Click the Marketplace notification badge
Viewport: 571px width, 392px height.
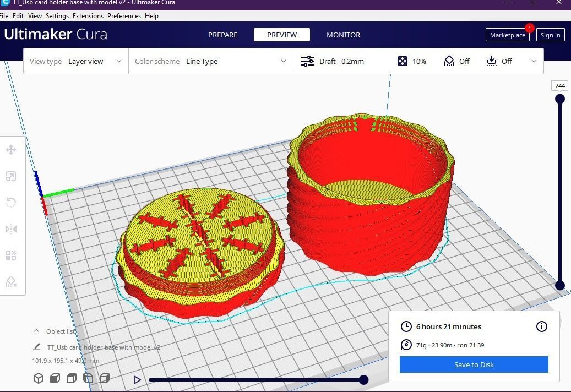tap(530, 28)
